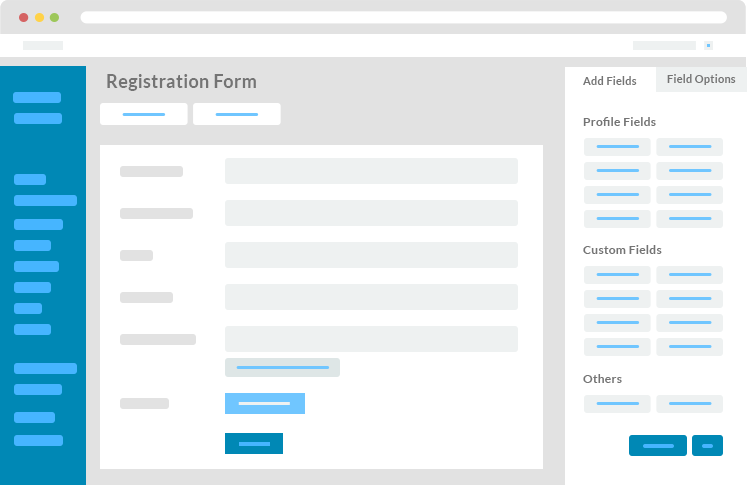Click the small dark blue button in the right panel
The width and height of the screenshot is (747, 485).
click(x=707, y=445)
